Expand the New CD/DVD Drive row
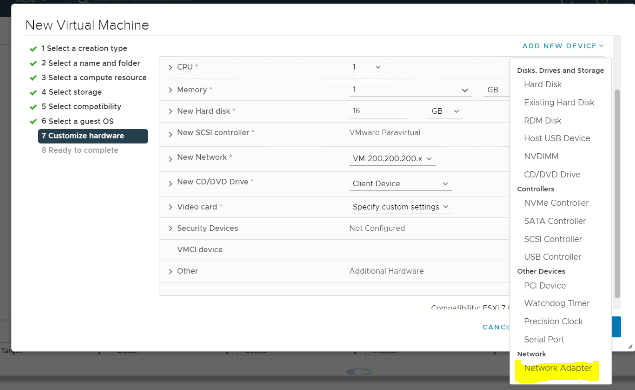Image resolution: width=635 pixels, height=390 pixels. [x=170, y=183]
